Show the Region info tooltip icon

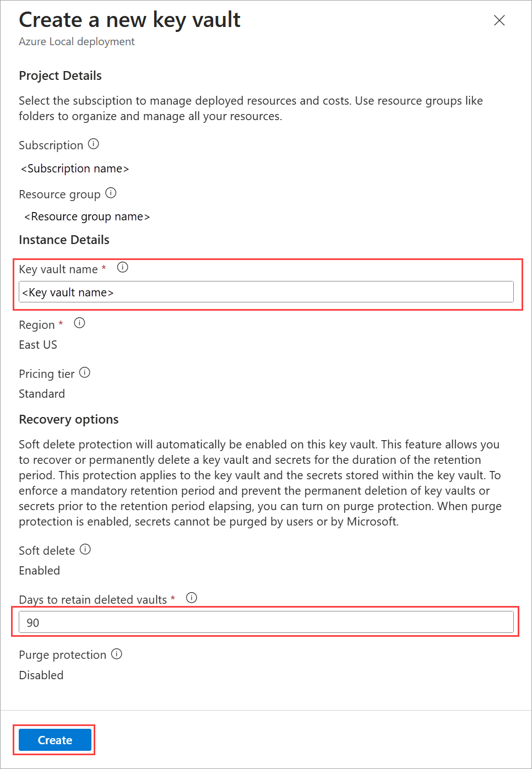pos(79,323)
